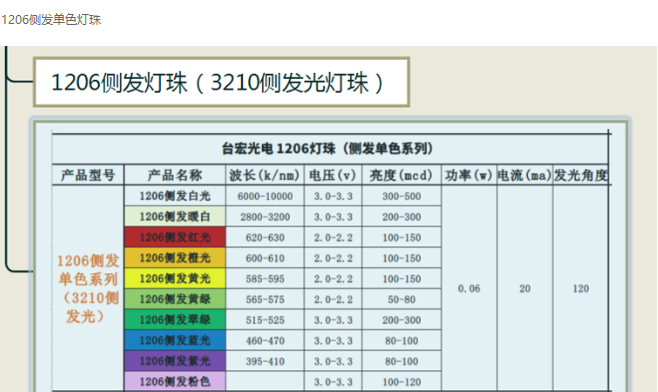
Task: Click the 电流(ma) column header
Action: point(525,175)
